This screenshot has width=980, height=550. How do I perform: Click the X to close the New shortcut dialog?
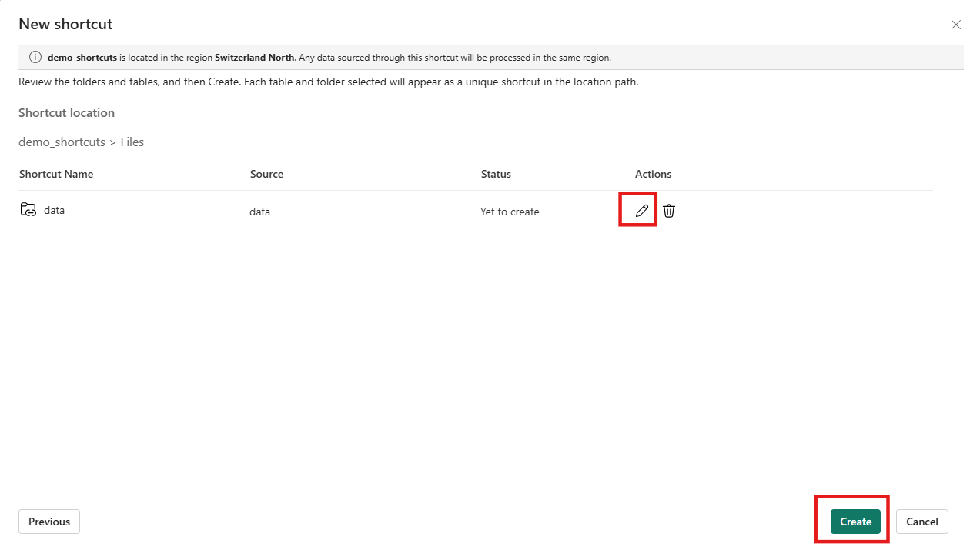pyautogui.click(x=955, y=25)
